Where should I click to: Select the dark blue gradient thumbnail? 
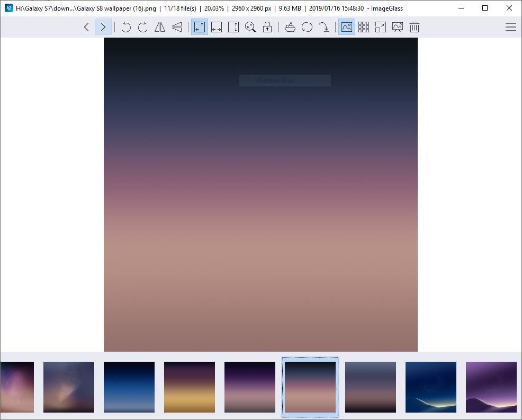129,387
